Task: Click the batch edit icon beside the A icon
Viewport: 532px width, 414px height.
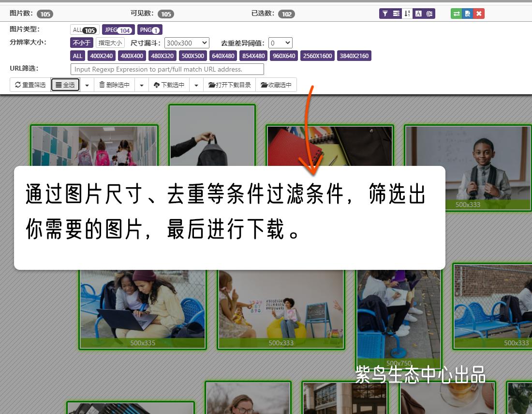Action: coord(429,14)
